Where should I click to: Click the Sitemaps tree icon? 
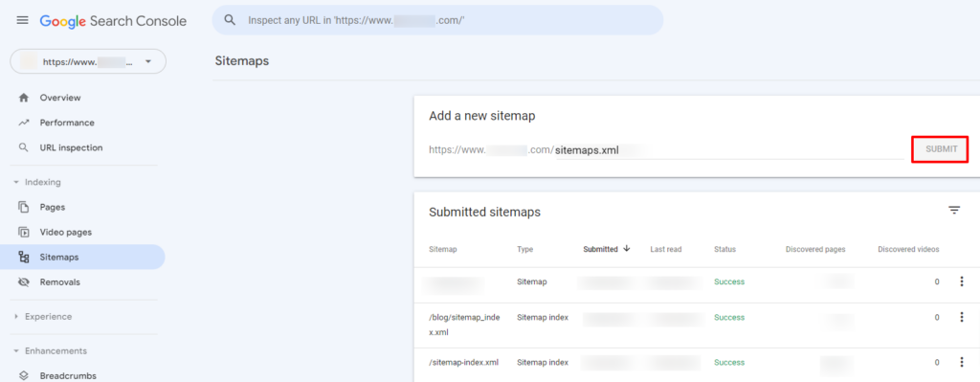[x=24, y=257]
